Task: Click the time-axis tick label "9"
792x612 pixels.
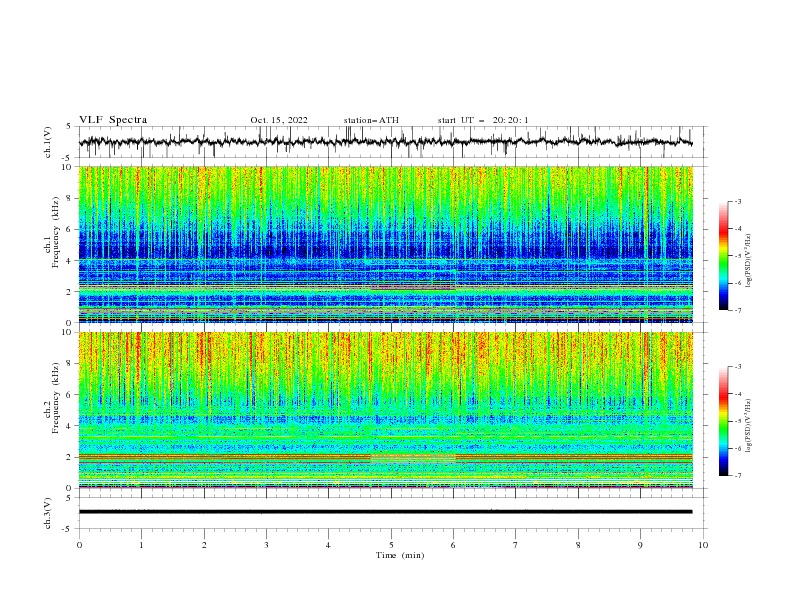Action: (640, 545)
